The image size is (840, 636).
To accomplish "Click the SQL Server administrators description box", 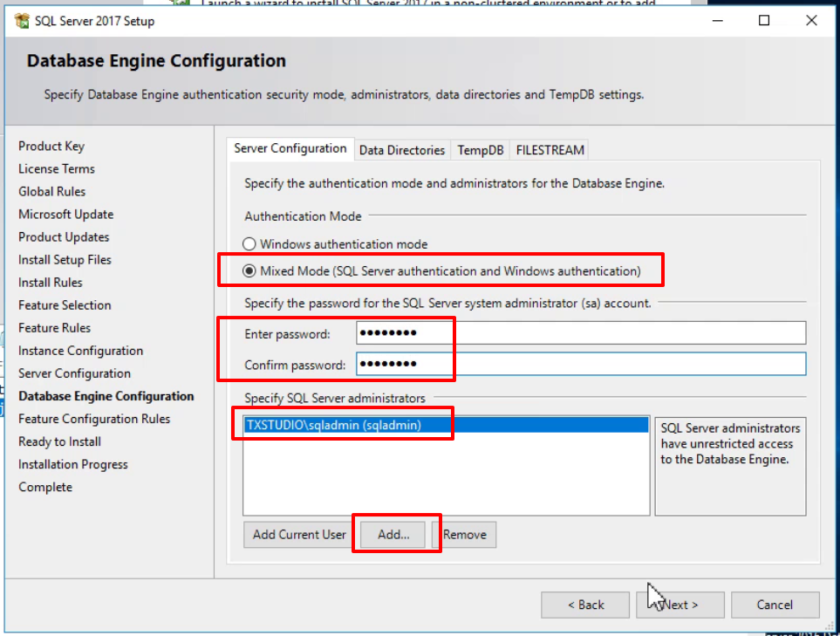I will [730, 467].
